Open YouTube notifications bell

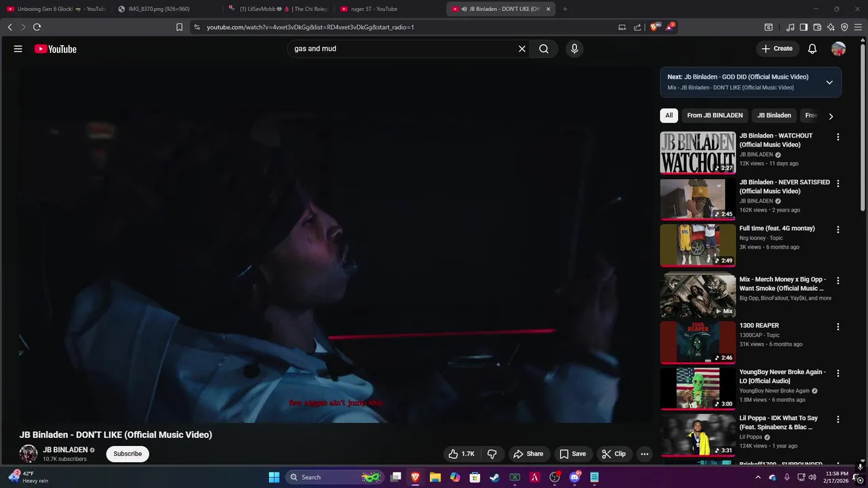pyautogui.click(x=812, y=49)
